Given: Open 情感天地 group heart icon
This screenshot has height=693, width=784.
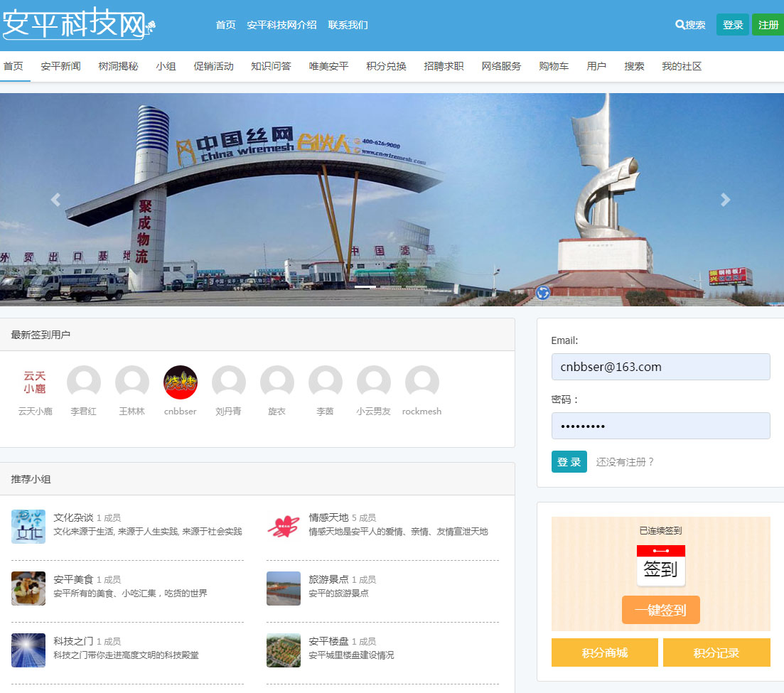Looking at the screenshot, I should [284, 527].
